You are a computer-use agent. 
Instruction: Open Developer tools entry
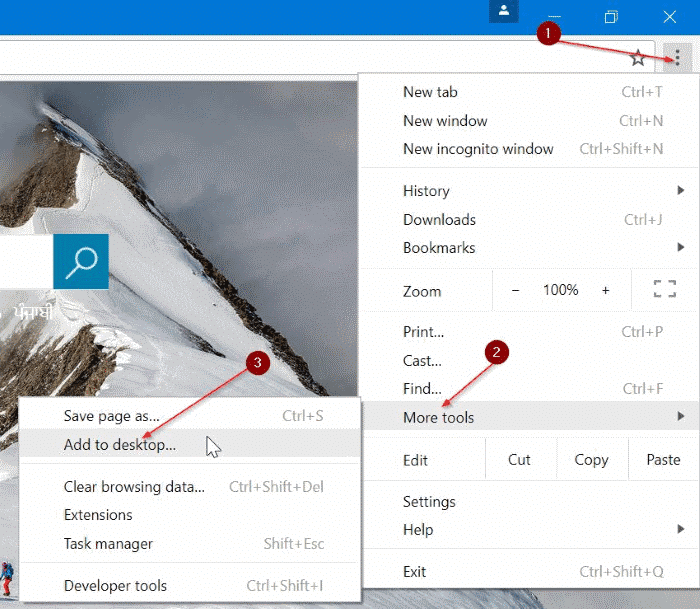click(x=190, y=585)
